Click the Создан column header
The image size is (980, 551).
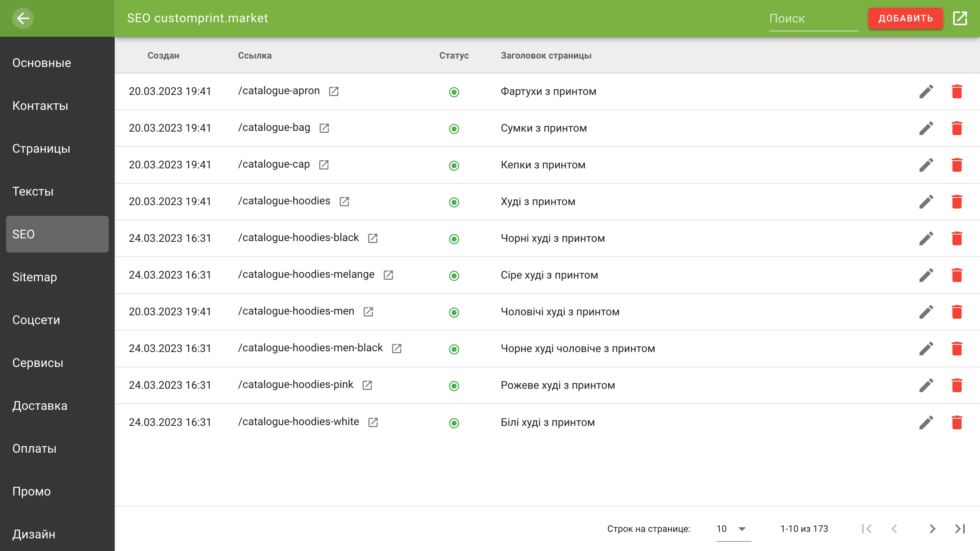click(163, 55)
